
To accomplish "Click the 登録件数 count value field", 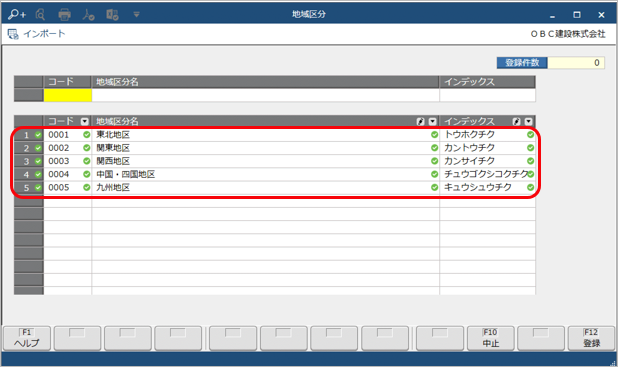I will click(576, 63).
